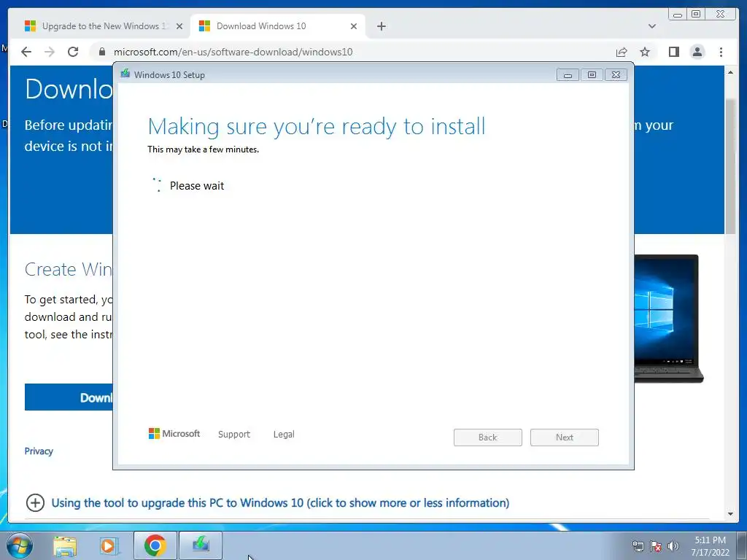Image resolution: width=747 pixels, height=560 pixels.
Task: Open Action Center flag icon
Action: [656, 546]
